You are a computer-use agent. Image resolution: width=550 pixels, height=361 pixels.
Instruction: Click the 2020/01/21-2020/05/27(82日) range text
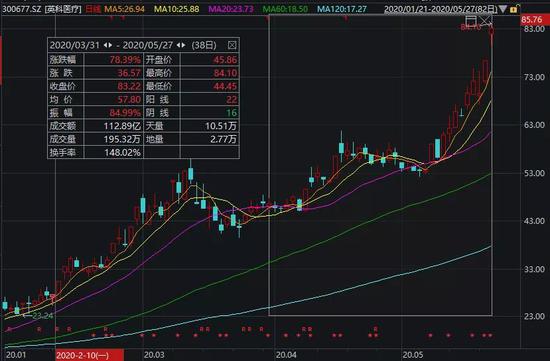[x=441, y=9]
